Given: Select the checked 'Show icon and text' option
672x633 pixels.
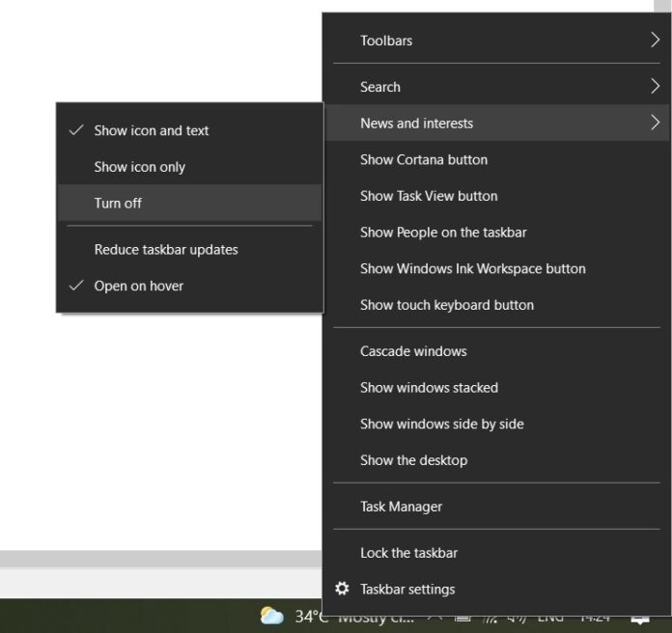Looking at the screenshot, I should point(151,130).
